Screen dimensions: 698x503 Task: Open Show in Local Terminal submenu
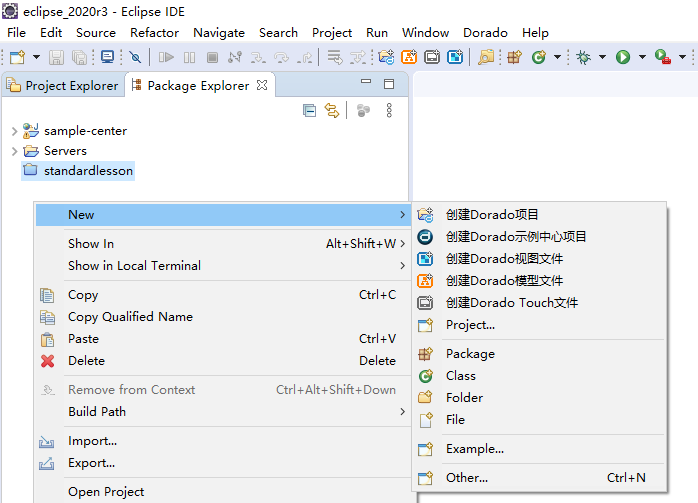tap(223, 266)
